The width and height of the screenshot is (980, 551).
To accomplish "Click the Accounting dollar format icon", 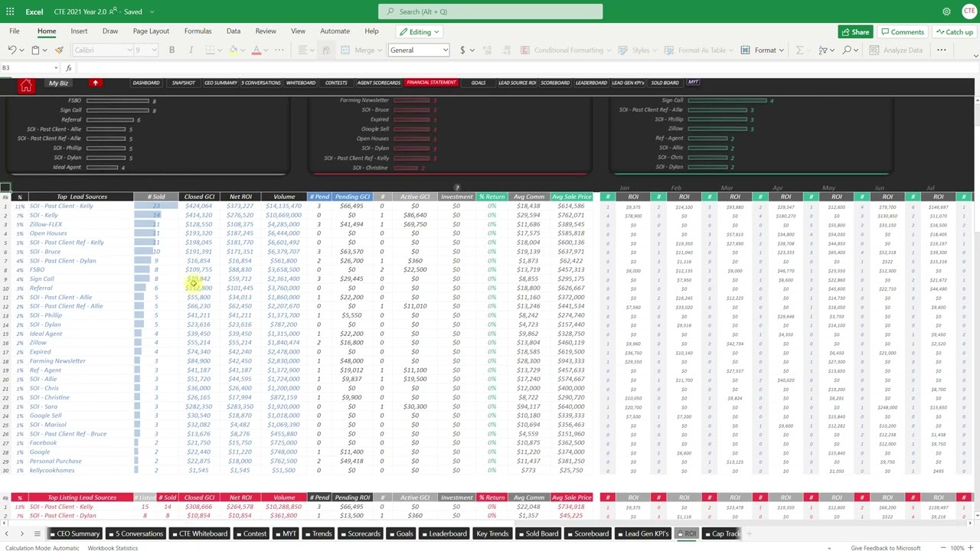I will pos(462,51).
